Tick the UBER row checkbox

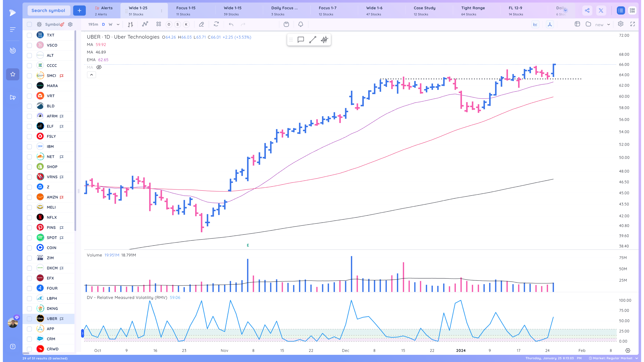tap(29, 319)
